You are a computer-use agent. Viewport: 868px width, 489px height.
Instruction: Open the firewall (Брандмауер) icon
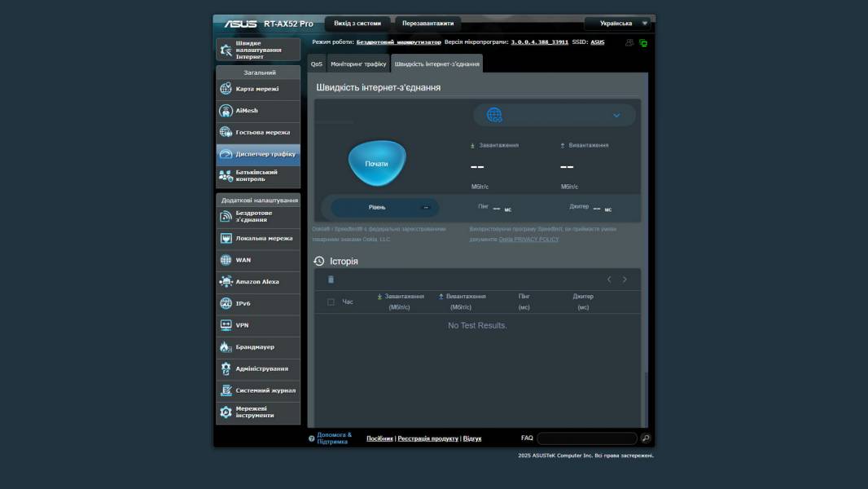[x=226, y=347]
